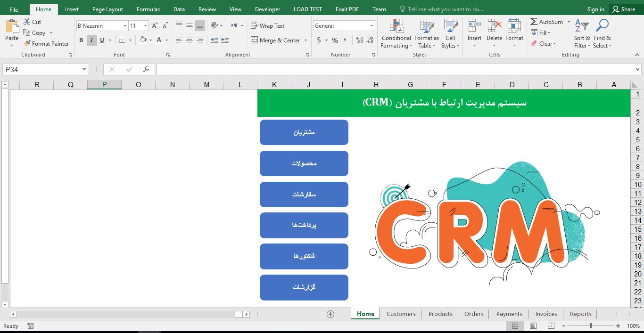This screenshot has width=644, height=333.
Task: Open Clipboard group dialog launcher
Action: pyautogui.click(x=70, y=55)
